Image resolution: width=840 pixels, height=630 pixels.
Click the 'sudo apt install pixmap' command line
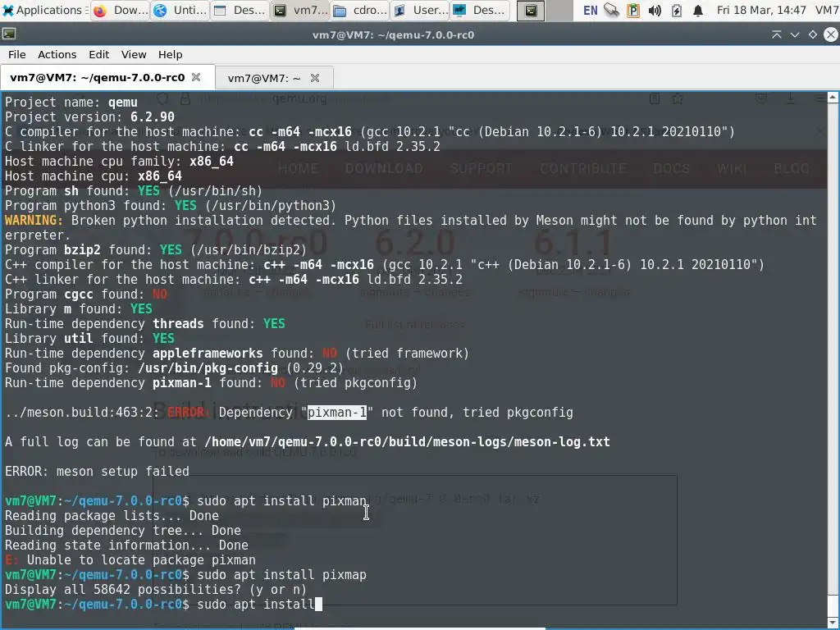186,575
